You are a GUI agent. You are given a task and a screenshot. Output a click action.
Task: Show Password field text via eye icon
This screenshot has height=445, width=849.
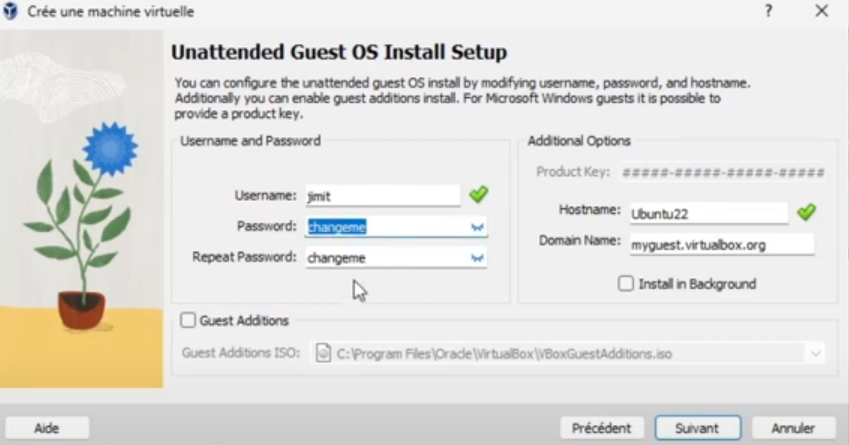[477, 227]
